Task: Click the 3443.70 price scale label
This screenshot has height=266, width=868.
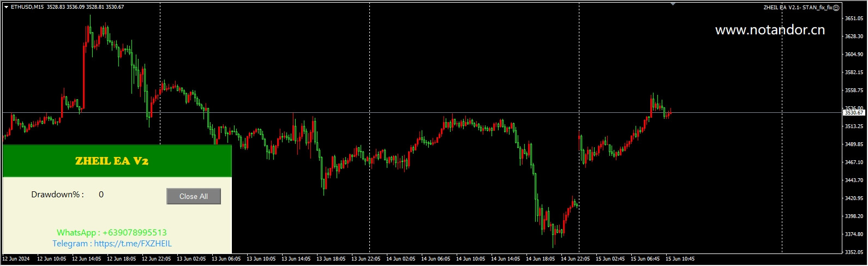Action: pyautogui.click(x=854, y=180)
